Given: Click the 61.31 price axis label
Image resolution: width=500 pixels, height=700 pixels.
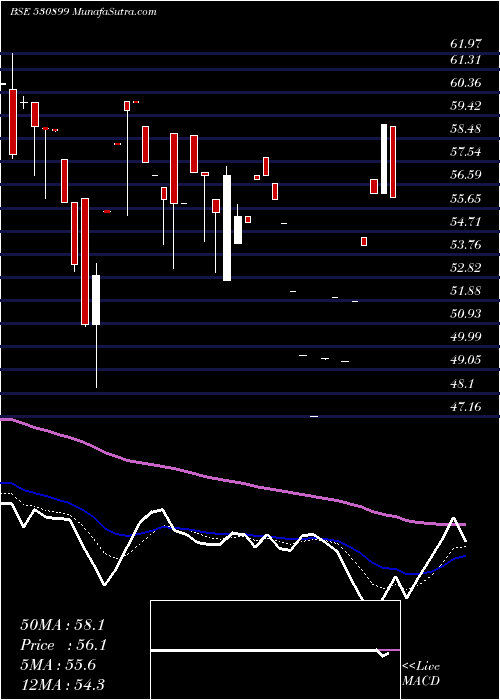Looking at the screenshot, I should (x=466, y=59).
